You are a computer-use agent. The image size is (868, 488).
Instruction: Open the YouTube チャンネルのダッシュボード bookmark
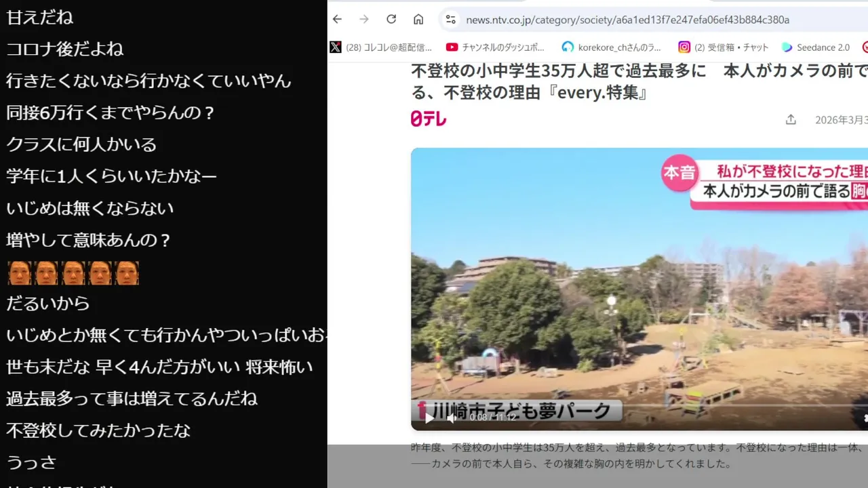click(496, 47)
